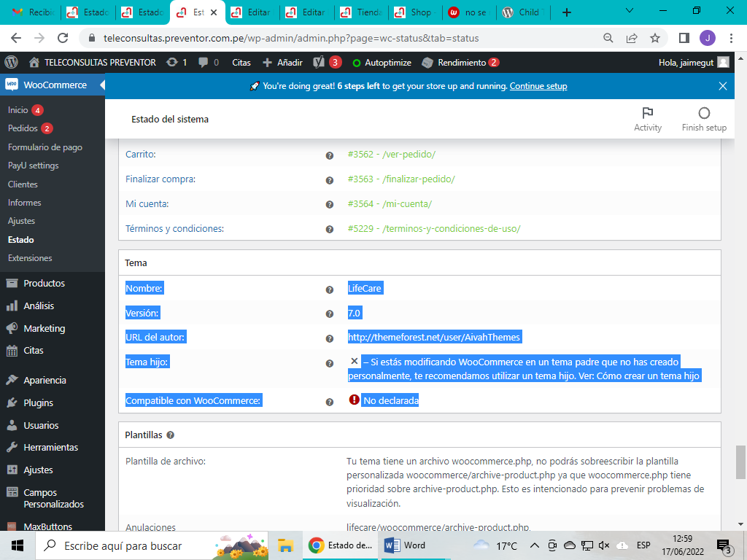The width and height of the screenshot is (747, 560).
Task: Open the Citas calendar sidebar menu
Action: pos(34,351)
